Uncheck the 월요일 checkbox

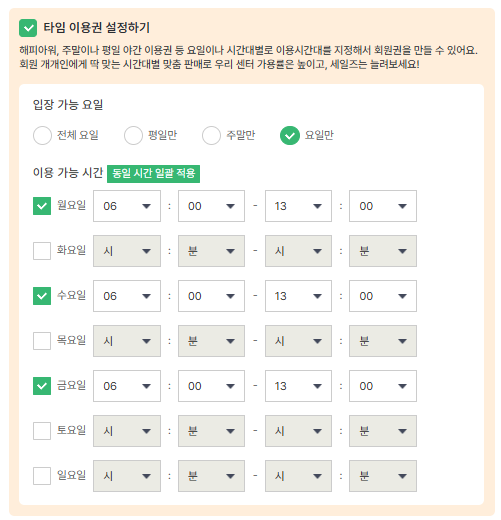point(42,206)
